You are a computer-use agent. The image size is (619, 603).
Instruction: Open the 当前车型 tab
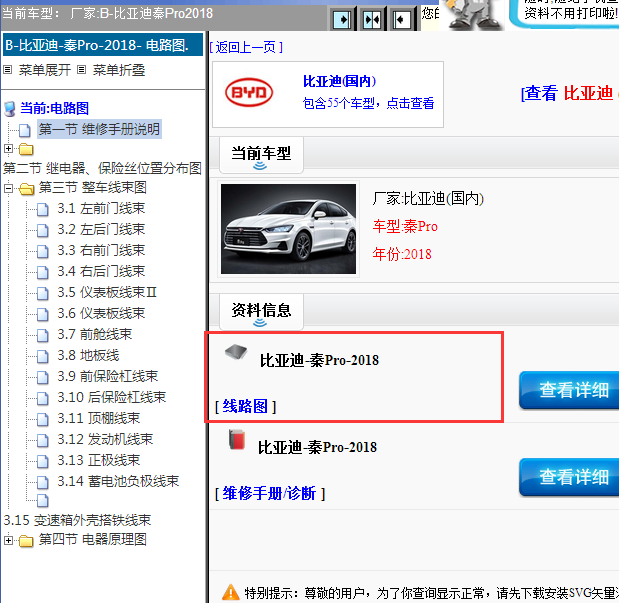[261, 155]
